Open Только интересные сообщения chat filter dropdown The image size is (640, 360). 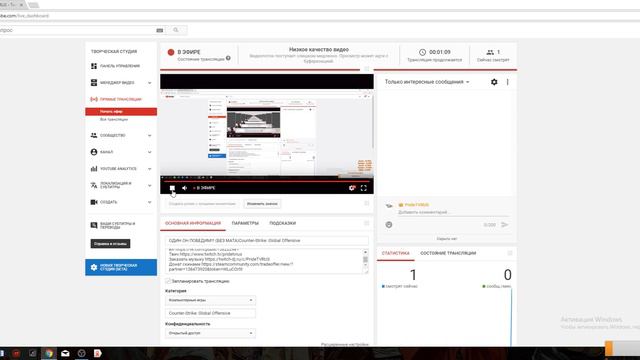pyautogui.click(x=427, y=82)
